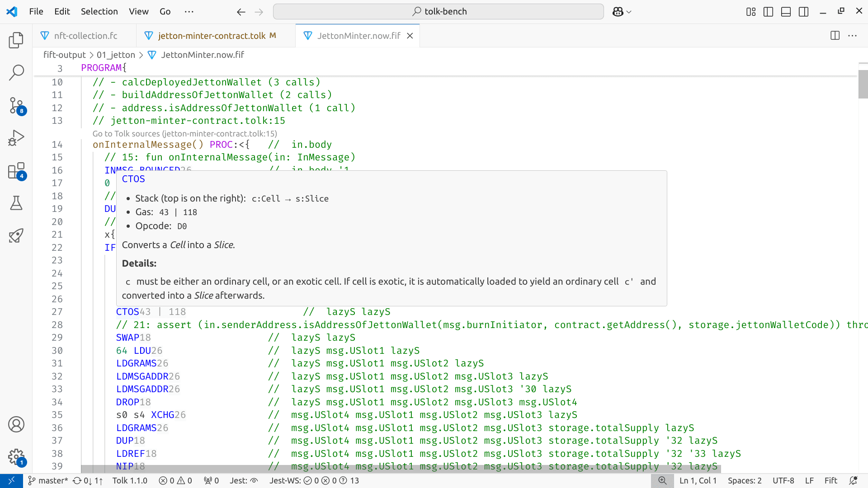Image resolution: width=868 pixels, height=488 pixels.
Task: Click DROP instruction on line 34
Action: (127, 402)
